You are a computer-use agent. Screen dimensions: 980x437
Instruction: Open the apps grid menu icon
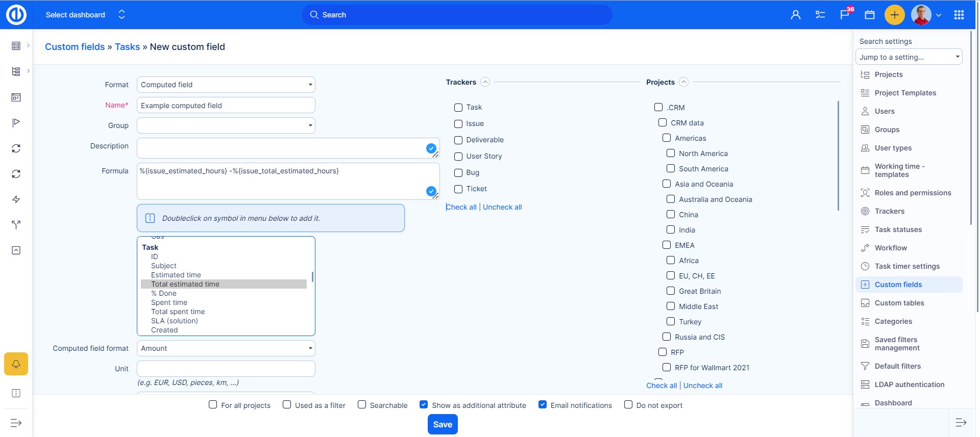959,15
